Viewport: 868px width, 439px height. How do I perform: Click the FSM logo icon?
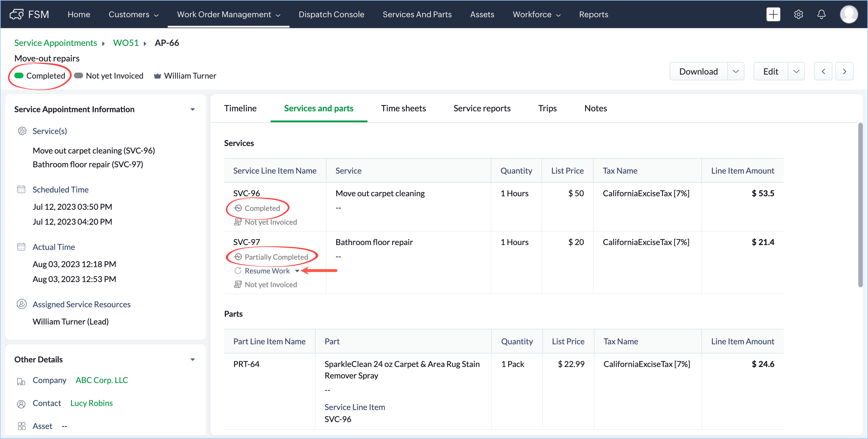pos(17,14)
